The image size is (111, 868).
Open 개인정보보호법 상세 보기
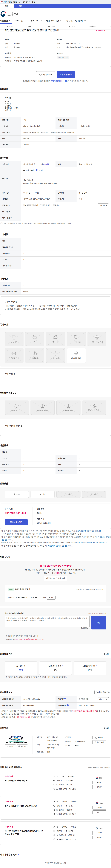(x=55, y=578)
